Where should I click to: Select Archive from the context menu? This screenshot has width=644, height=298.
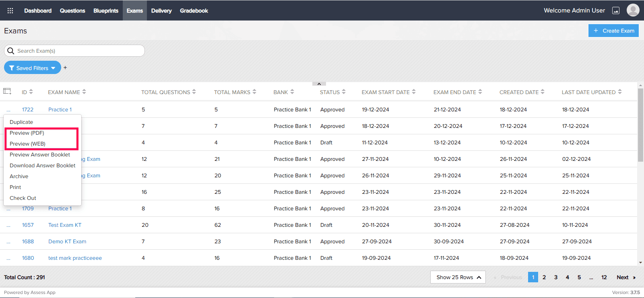19,177
